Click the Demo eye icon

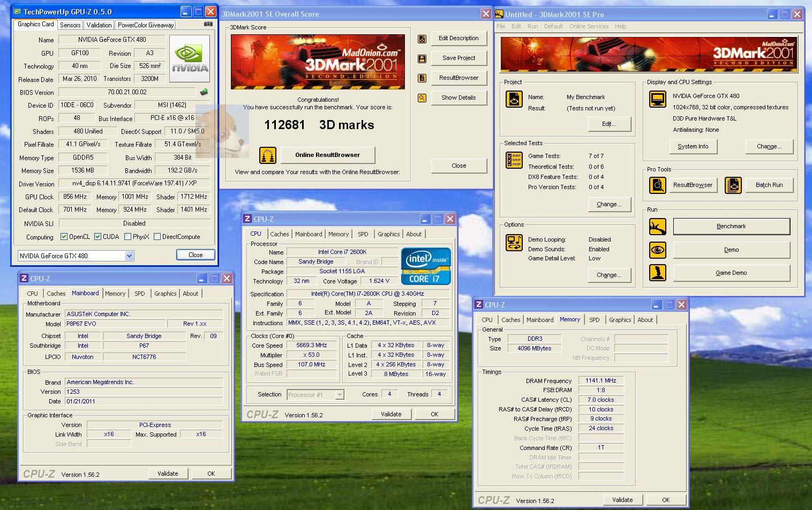click(x=657, y=250)
